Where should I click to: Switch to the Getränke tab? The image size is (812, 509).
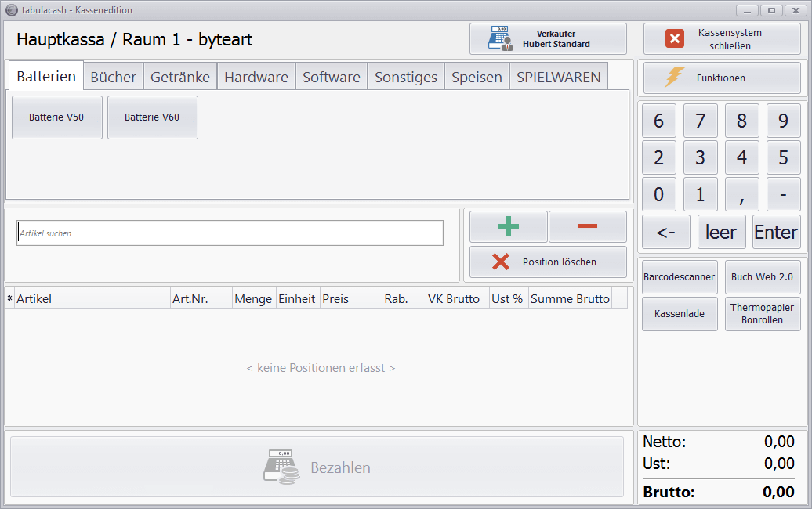pyautogui.click(x=180, y=77)
